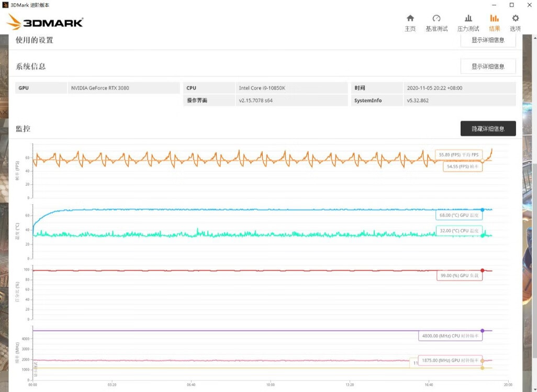Click the 1875.00 (MHz) GPU 时钟频率 label
Viewport: 537px width, 392px height.
point(450,361)
